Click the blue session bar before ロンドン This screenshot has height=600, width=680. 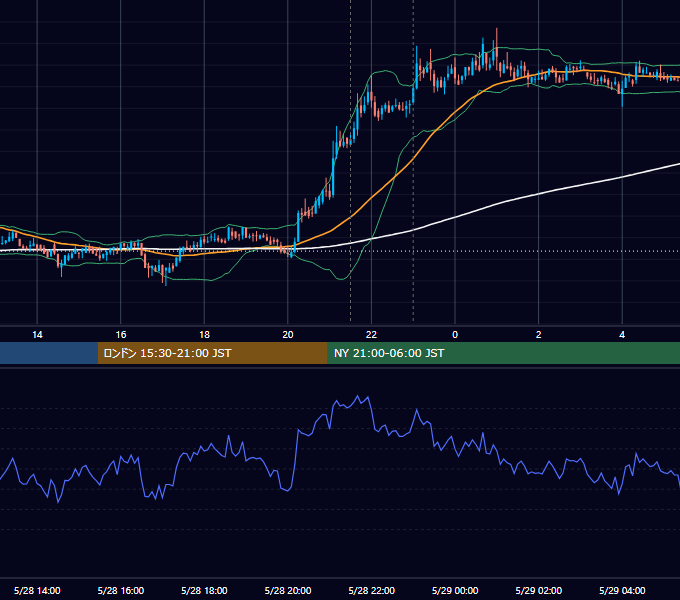click(x=49, y=353)
